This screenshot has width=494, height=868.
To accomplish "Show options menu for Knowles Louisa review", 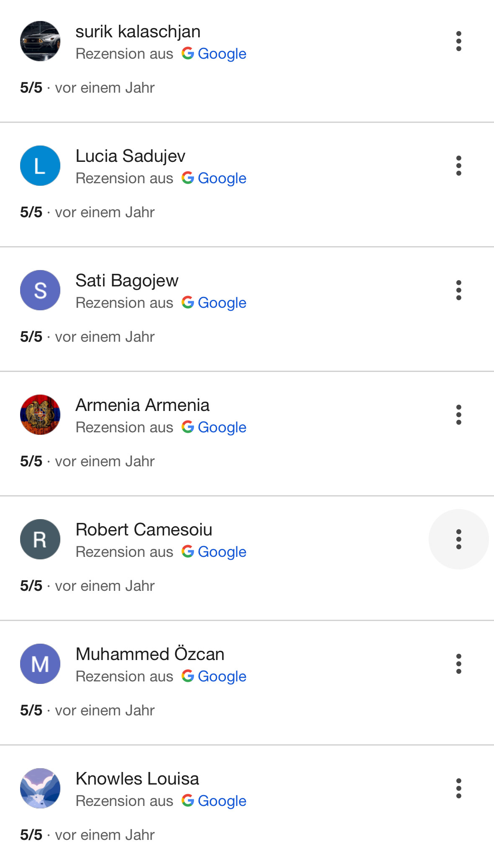I will coord(459,788).
